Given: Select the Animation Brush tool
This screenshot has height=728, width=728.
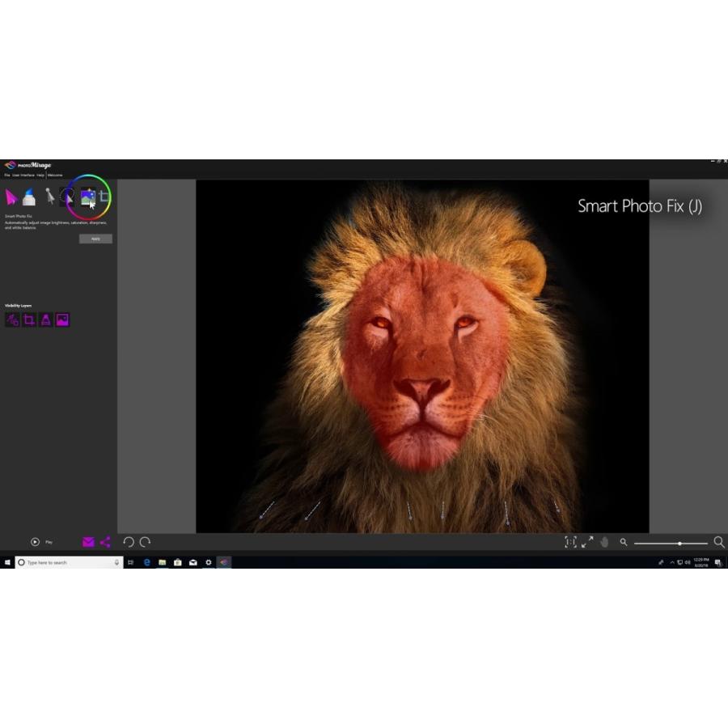Looking at the screenshot, I should click(28, 194).
